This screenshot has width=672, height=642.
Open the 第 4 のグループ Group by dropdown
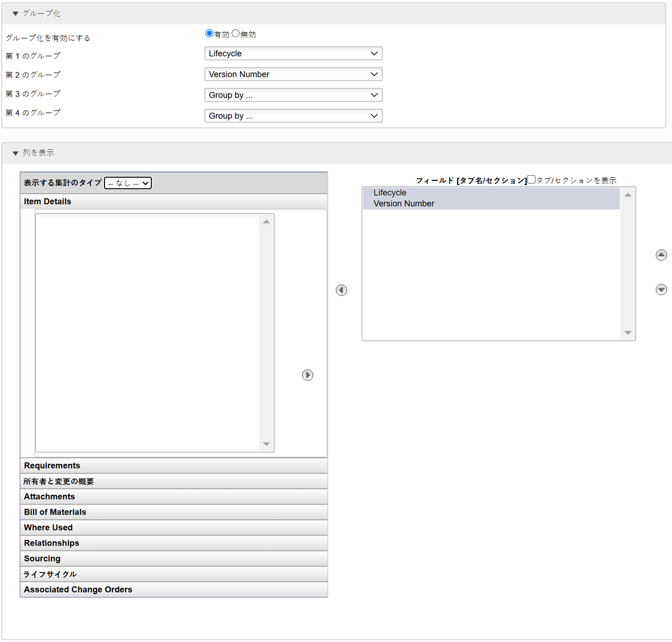click(x=293, y=116)
